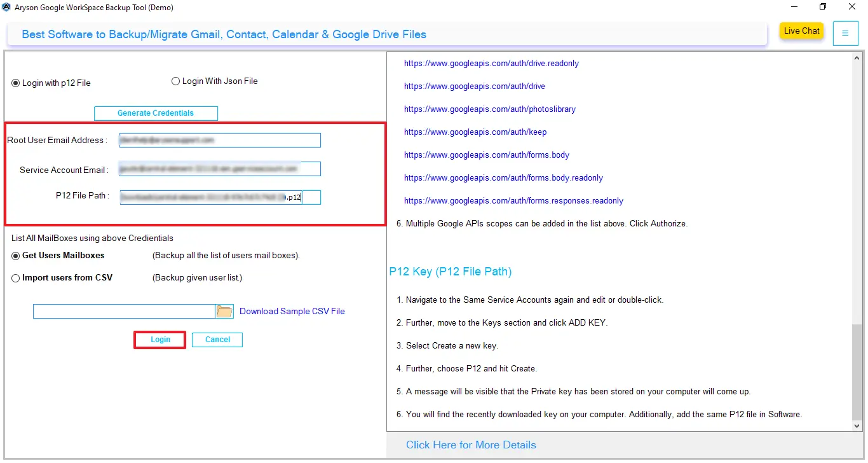The width and height of the screenshot is (868, 463).
Task: Click the Generate Credentials button
Action: coord(156,113)
